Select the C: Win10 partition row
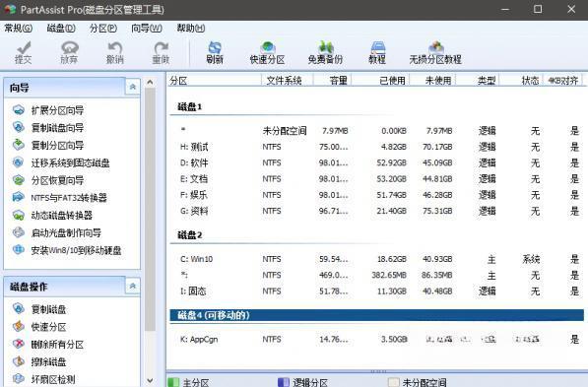The width and height of the screenshot is (588, 387). pyautogui.click(x=377, y=259)
